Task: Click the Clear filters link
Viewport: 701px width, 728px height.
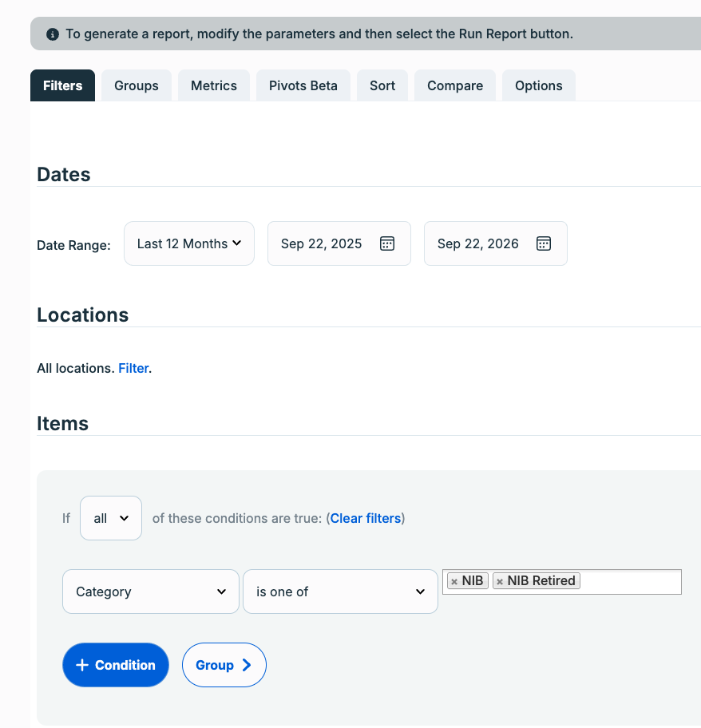Action: (x=366, y=518)
